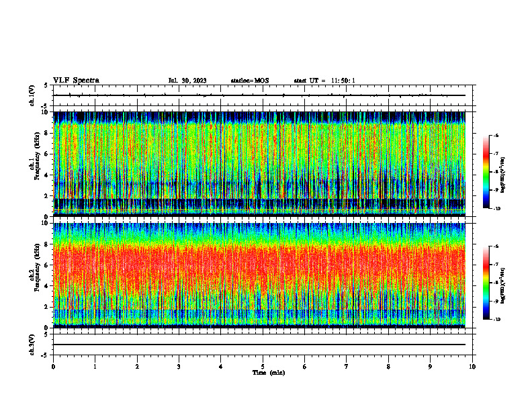Click the ch.1 upper colorbar gradient
The image size is (532, 411).
(486, 172)
